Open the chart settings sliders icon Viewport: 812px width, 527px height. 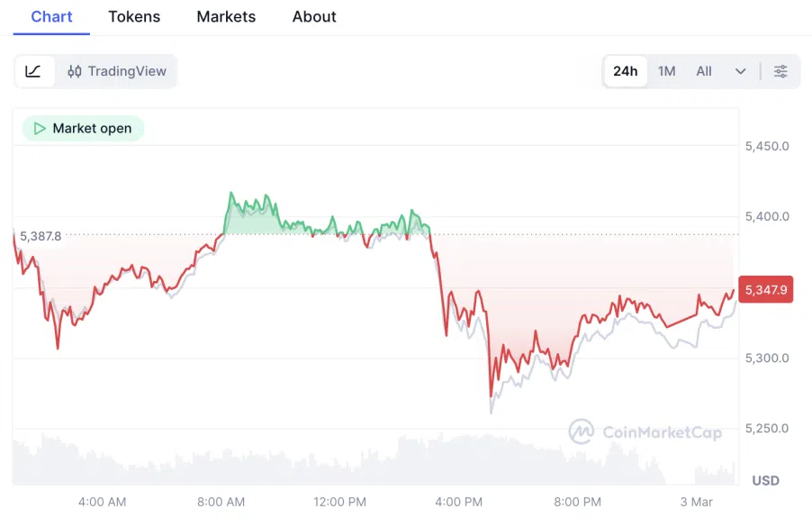[780, 71]
